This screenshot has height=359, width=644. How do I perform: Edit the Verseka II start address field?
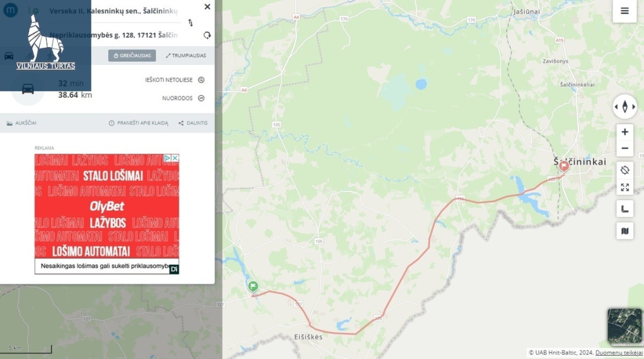click(x=113, y=11)
